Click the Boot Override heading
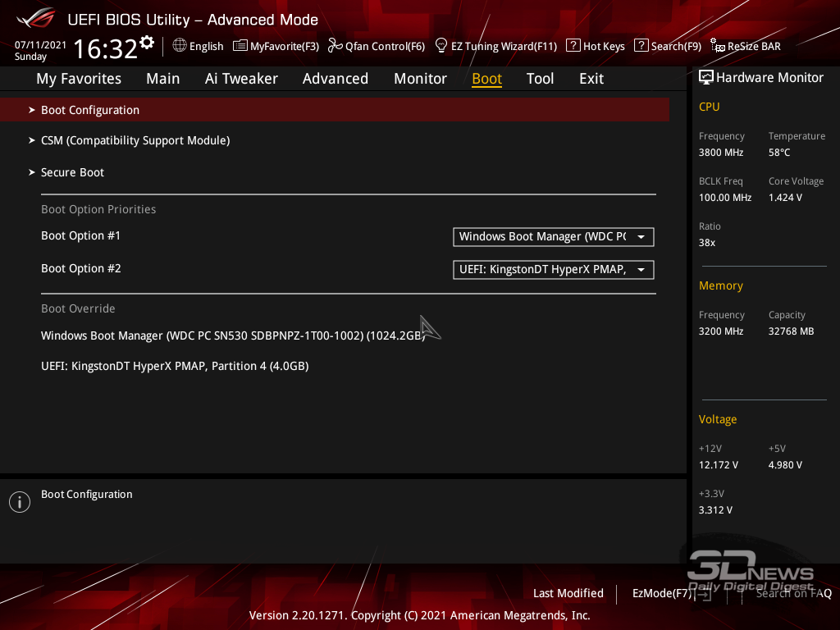 pos(78,308)
